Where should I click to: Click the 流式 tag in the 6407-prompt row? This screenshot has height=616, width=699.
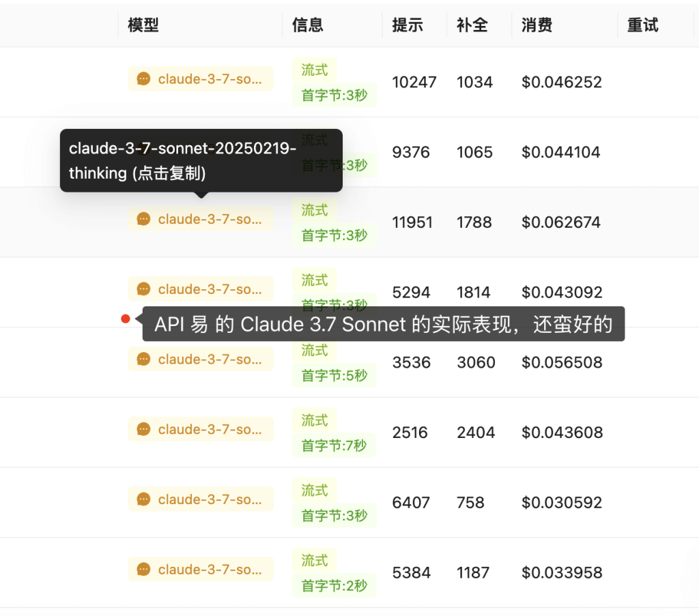click(x=315, y=490)
